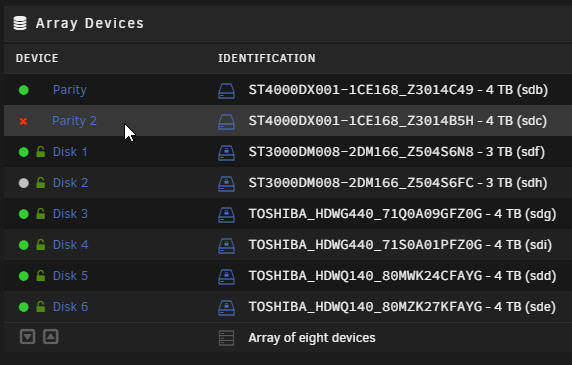Click the Disk 1 encrypted drive icon
The width and height of the screenshot is (572, 365).
click(x=227, y=152)
